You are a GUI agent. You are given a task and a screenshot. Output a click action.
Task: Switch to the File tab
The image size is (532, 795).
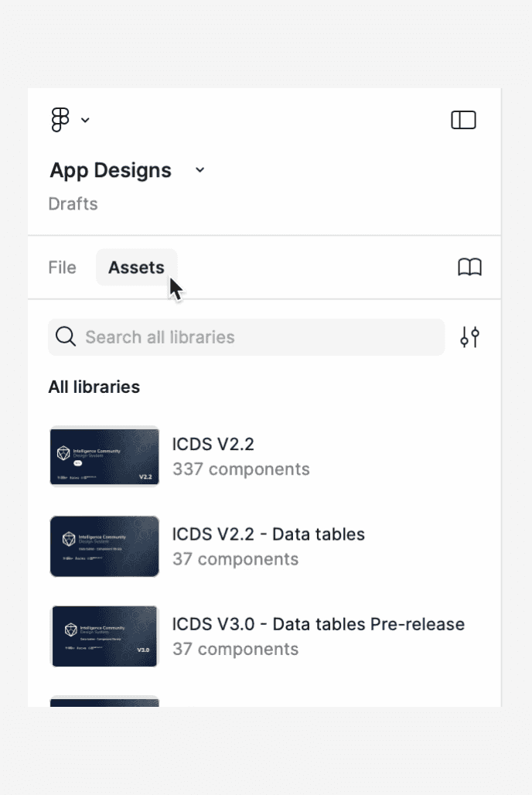[62, 267]
